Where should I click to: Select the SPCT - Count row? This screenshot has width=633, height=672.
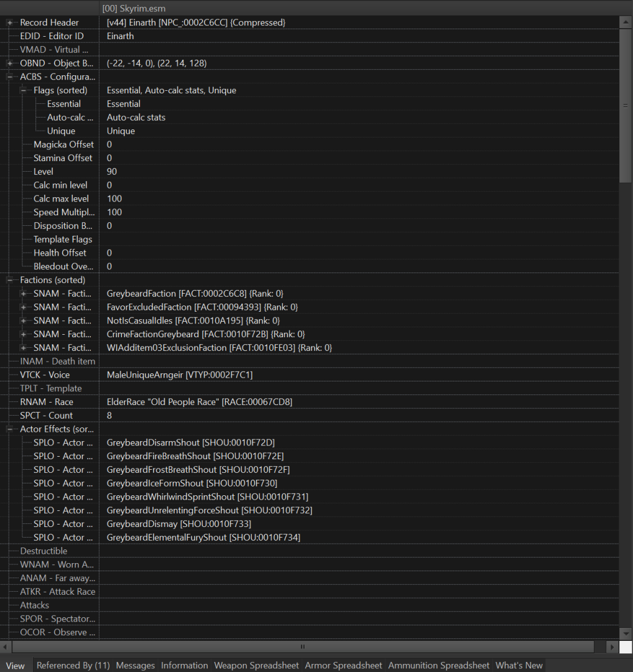point(310,415)
